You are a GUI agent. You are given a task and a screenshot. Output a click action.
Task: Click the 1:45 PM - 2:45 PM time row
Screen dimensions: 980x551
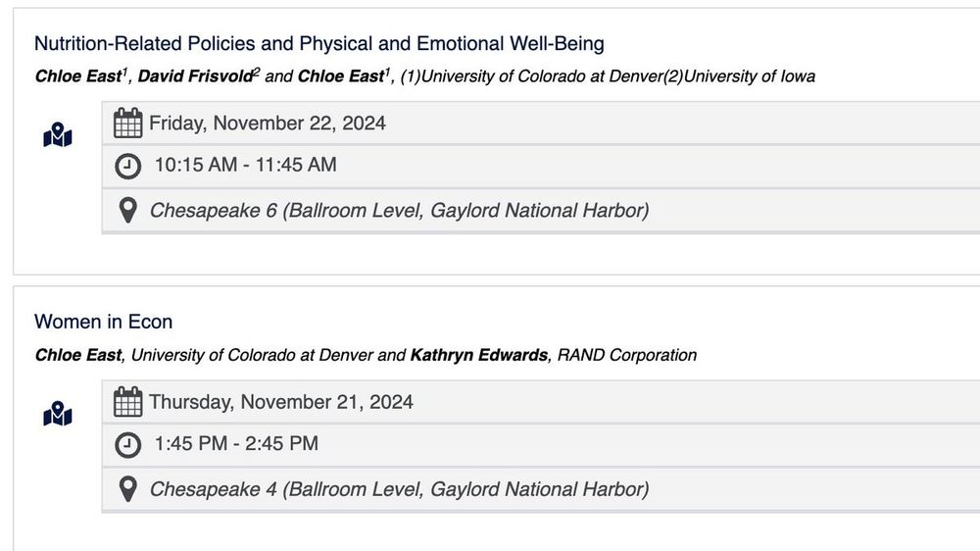click(541, 445)
